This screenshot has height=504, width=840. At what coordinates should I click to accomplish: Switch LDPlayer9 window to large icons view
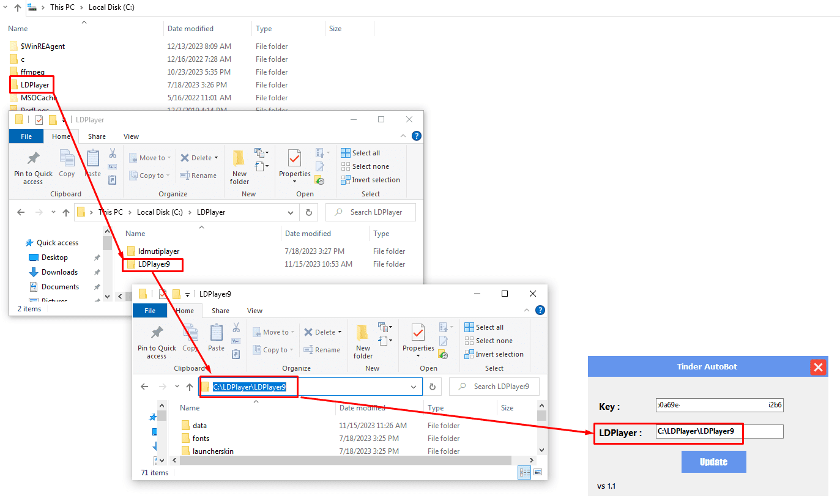click(x=538, y=472)
